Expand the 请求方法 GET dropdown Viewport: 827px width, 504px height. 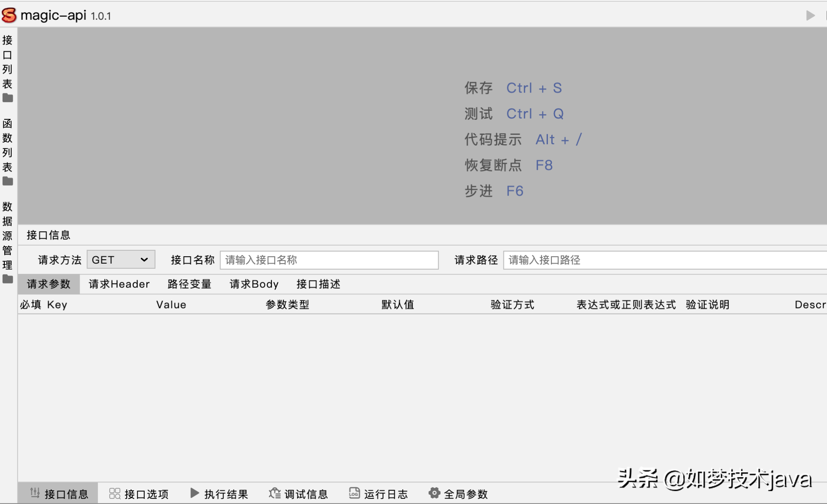pyautogui.click(x=121, y=260)
